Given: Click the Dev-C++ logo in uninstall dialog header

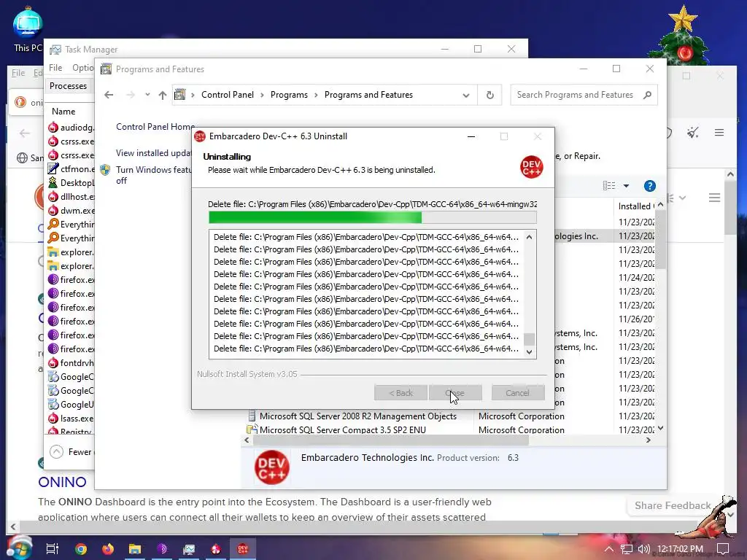Looking at the screenshot, I should [x=532, y=167].
